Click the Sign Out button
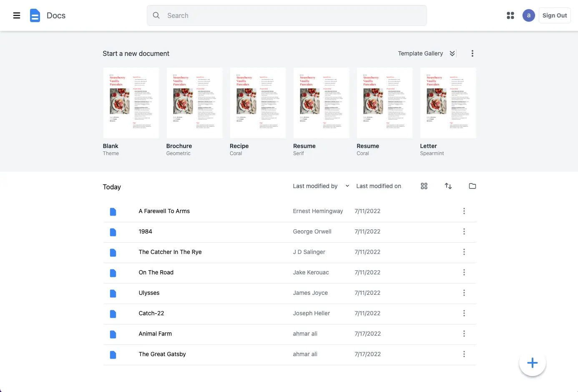Viewport: 578px width, 392px height. [555, 15]
